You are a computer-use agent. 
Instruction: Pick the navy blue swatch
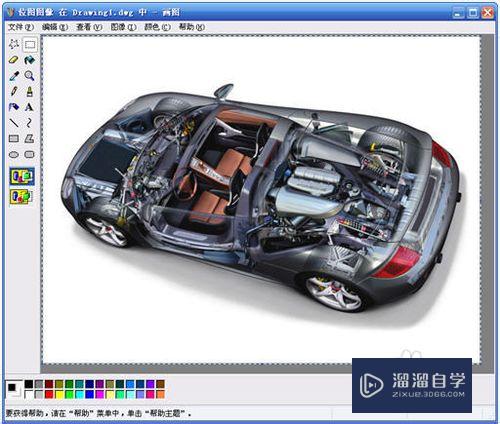(x=89, y=384)
